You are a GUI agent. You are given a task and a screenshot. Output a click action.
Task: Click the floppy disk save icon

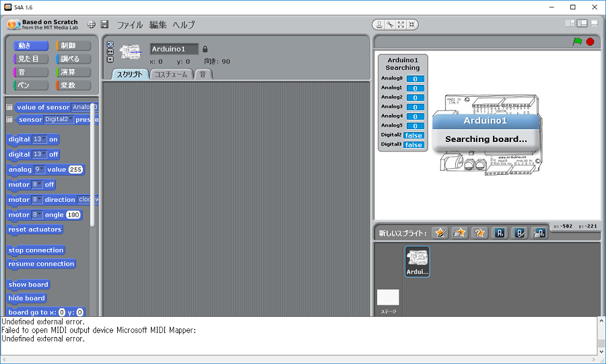tap(104, 25)
